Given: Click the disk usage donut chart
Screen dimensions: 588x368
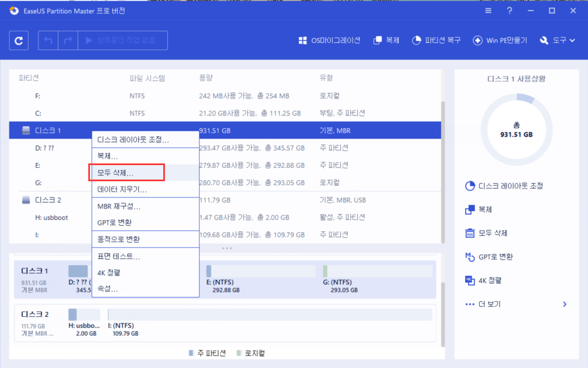Looking at the screenshot, I should coord(516,130).
